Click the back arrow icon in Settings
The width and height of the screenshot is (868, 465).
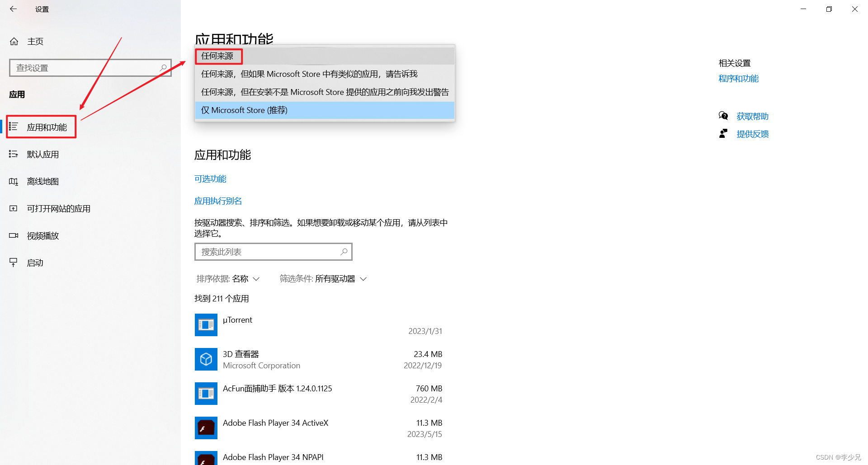click(13, 9)
